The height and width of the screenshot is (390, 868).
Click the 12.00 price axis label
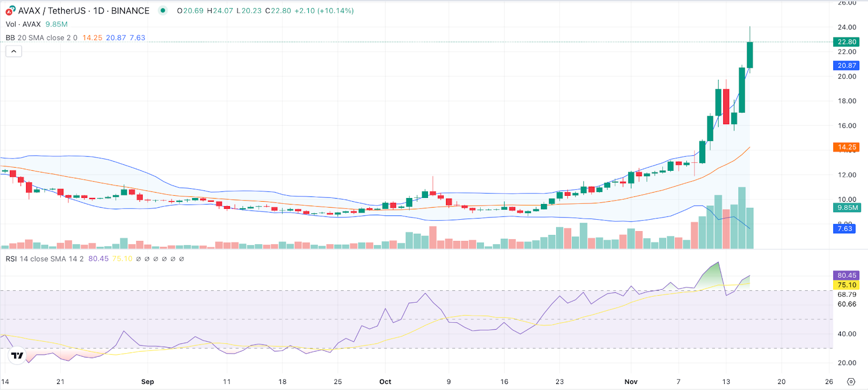coord(847,175)
